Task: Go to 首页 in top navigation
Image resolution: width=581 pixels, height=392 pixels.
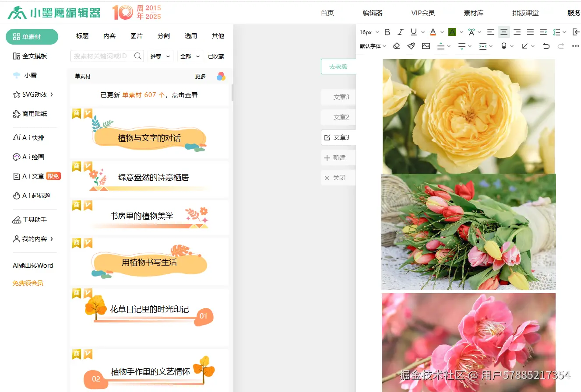Action: pos(327,13)
